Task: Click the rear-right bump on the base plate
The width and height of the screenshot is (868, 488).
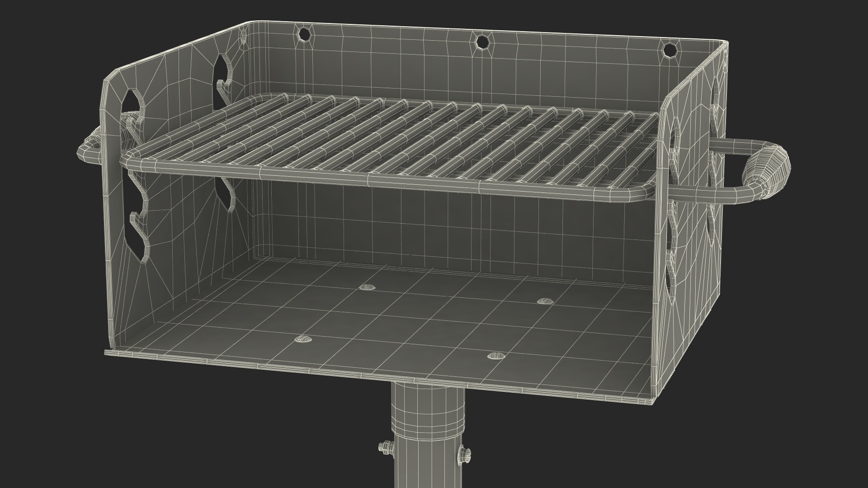Action: (545, 301)
